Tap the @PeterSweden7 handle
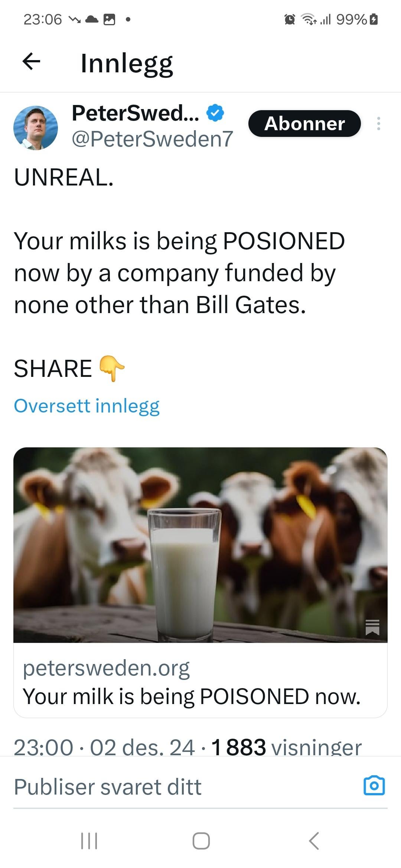 tap(152, 139)
